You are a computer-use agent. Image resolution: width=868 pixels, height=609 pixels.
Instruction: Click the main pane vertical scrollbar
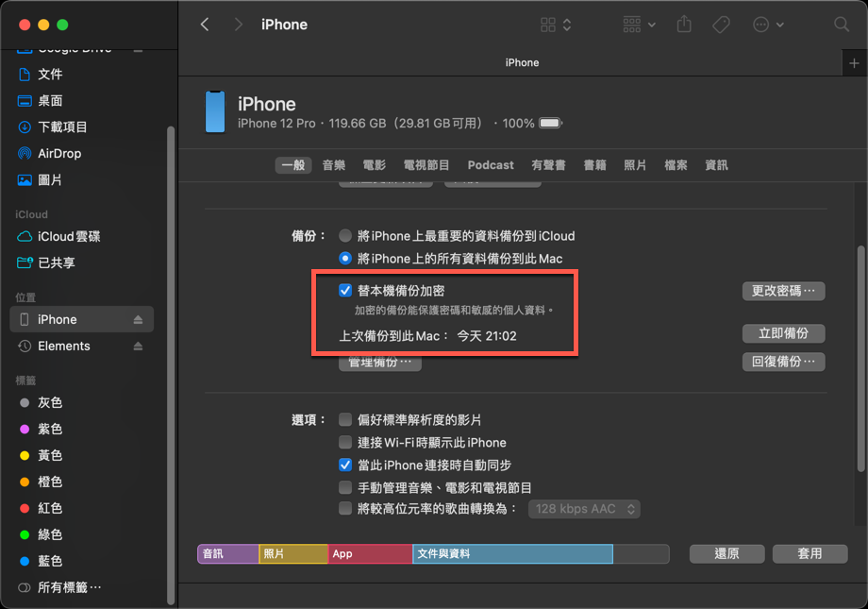point(860,359)
